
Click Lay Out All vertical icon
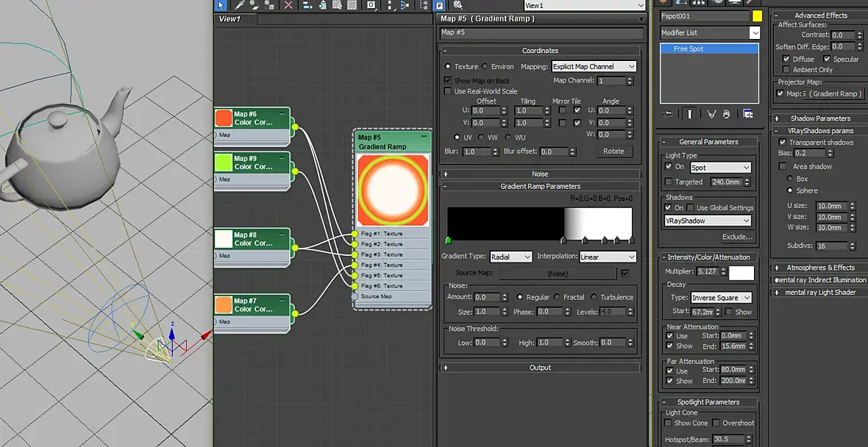tap(391, 5)
